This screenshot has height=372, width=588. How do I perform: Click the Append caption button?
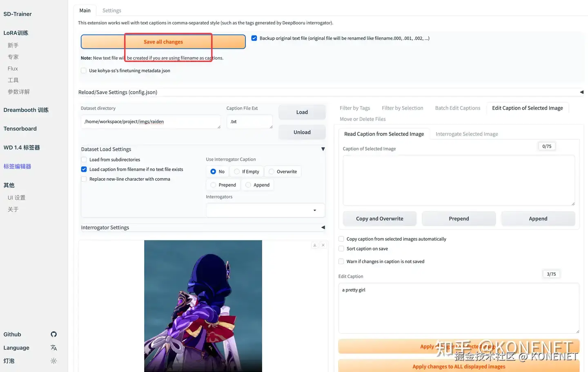(x=538, y=219)
